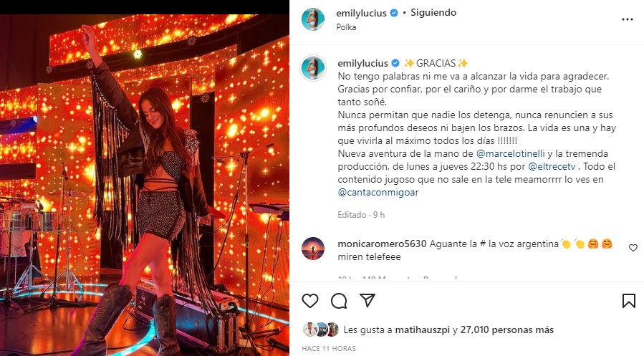Toggle the Siguiendo follow status

(433, 13)
